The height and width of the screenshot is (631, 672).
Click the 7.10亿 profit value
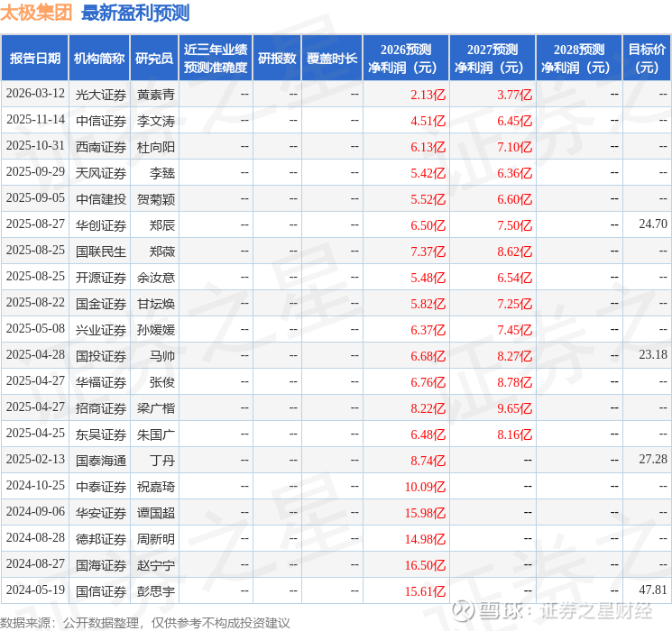click(x=514, y=147)
